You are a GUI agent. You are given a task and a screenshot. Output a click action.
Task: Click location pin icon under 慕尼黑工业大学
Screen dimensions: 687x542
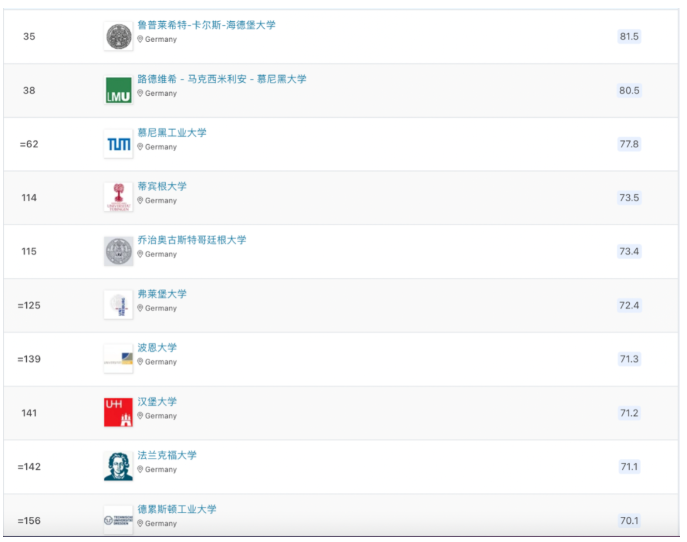click(x=140, y=147)
